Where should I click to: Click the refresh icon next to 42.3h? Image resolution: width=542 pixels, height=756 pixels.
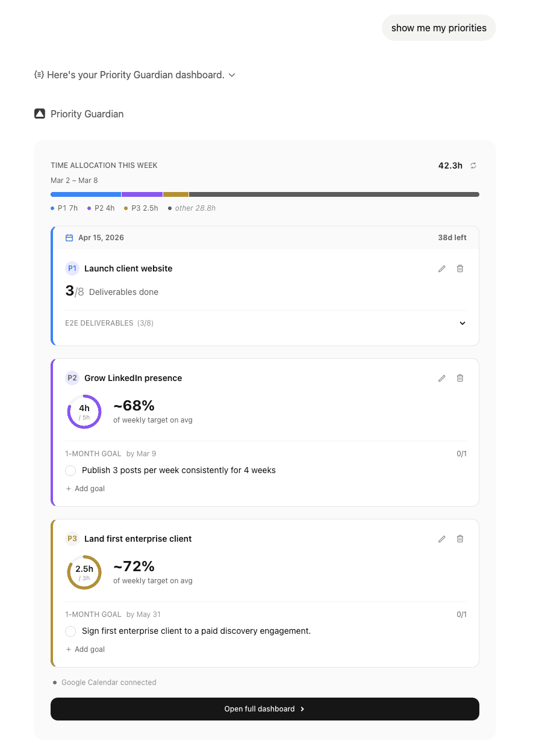tap(473, 166)
